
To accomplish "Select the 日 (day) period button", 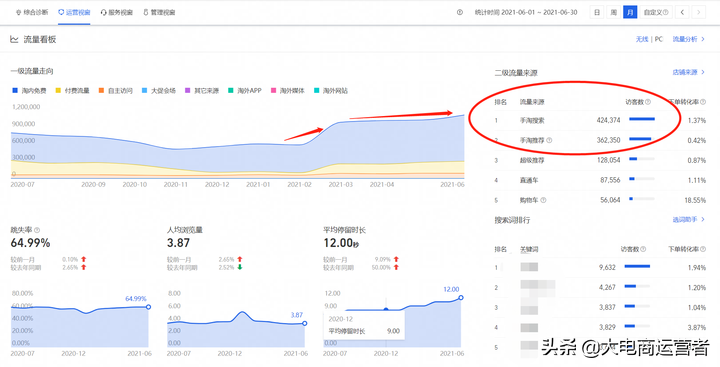I will coord(596,12).
